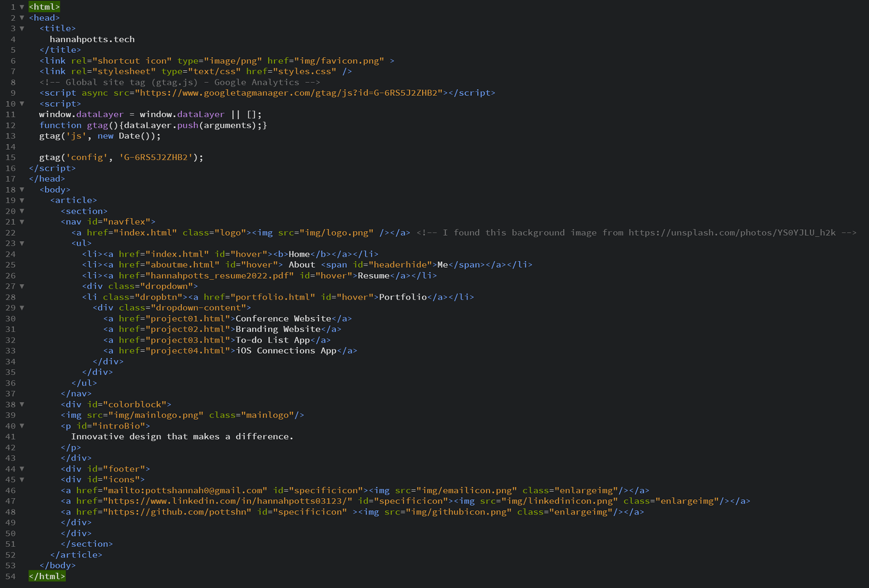Image resolution: width=869 pixels, height=588 pixels.
Task: Collapse the script block arrow on line 10
Action: click(22, 104)
